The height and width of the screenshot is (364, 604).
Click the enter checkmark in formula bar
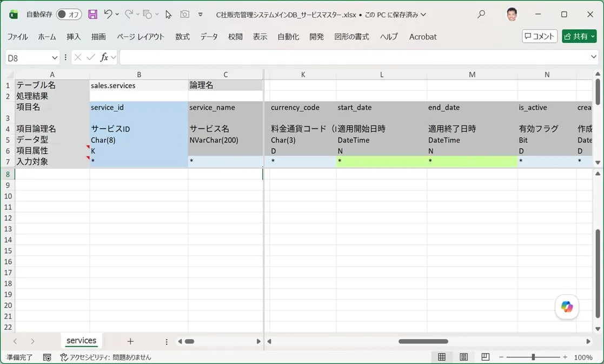pos(91,57)
